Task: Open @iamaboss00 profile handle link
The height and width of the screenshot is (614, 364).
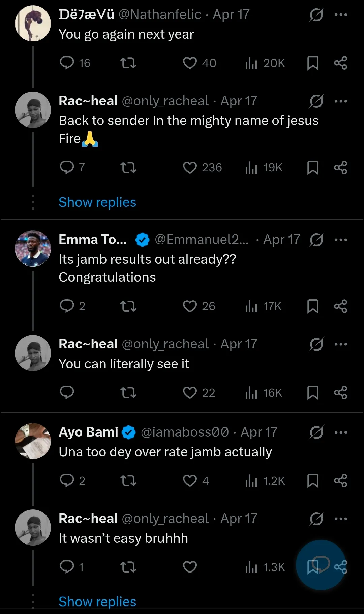Action: (x=185, y=432)
